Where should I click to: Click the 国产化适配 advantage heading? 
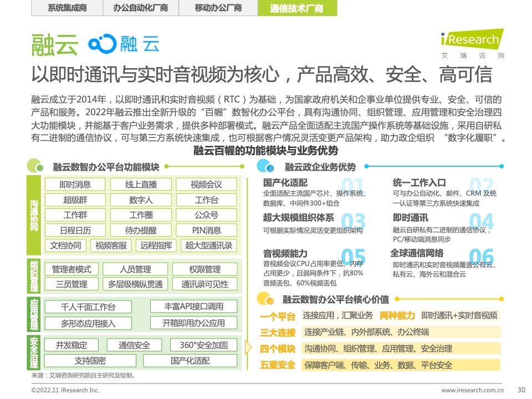click(x=285, y=183)
